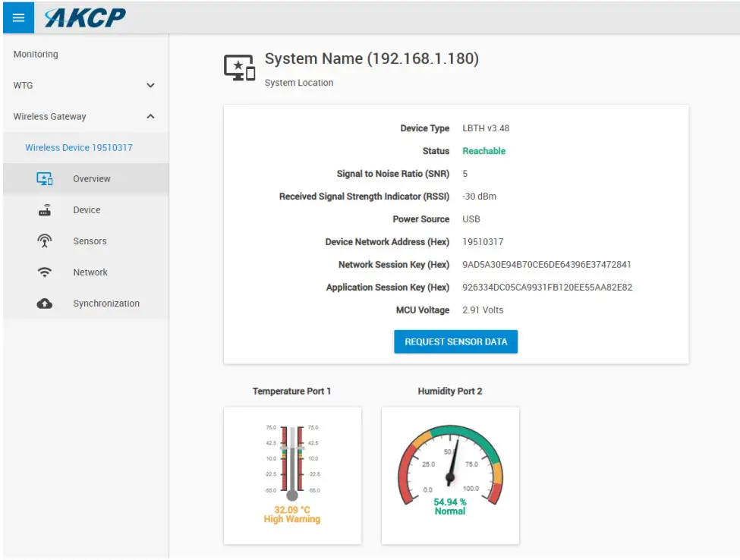Select the Overview monitor icon in sidebar
740x560 pixels.
pyautogui.click(x=46, y=178)
